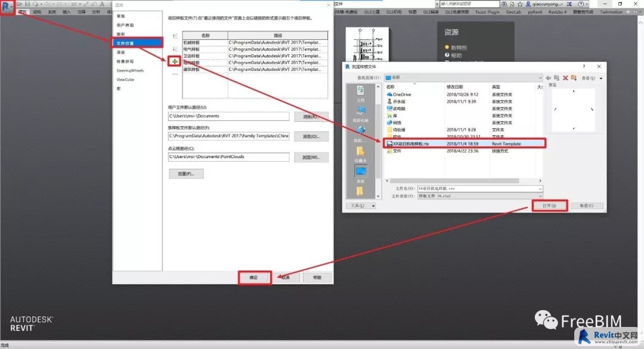Select SteeringWheels category in options dialog
Image resolution: width=644 pixels, height=349 pixels.
pos(130,70)
